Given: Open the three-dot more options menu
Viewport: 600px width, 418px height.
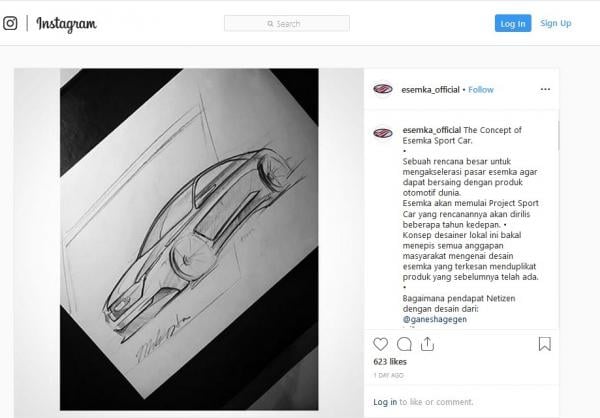Looking at the screenshot, I should point(545,89).
